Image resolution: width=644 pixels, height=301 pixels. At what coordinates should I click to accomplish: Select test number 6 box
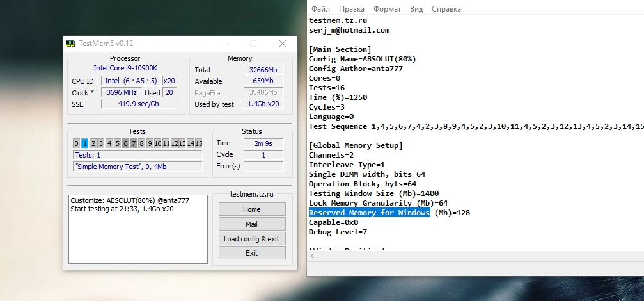(x=125, y=143)
